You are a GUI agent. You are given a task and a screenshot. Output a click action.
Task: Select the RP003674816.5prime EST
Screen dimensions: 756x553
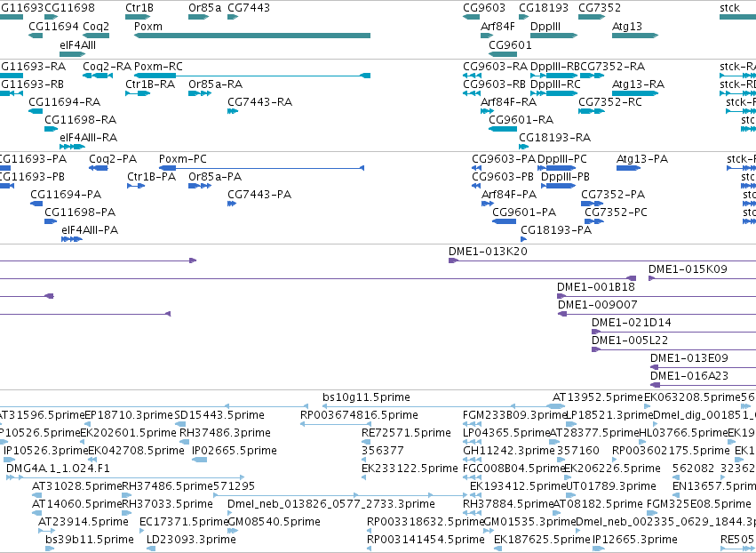(x=336, y=424)
